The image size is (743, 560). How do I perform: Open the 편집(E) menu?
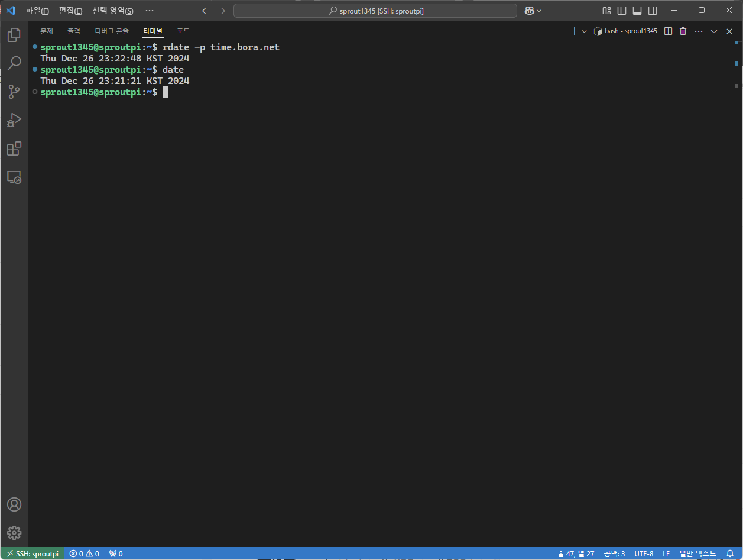click(x=70, y=11)
